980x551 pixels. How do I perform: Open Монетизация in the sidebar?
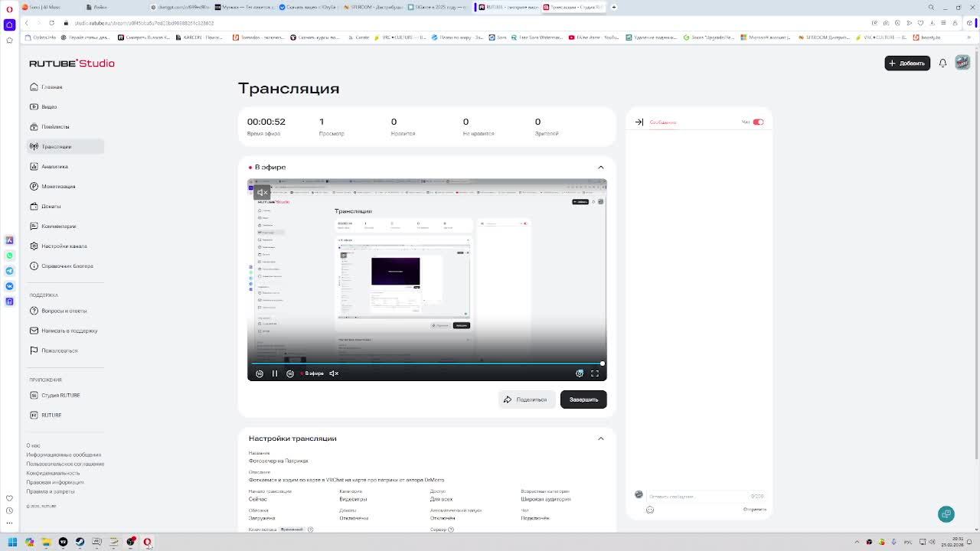pos(65,186)
